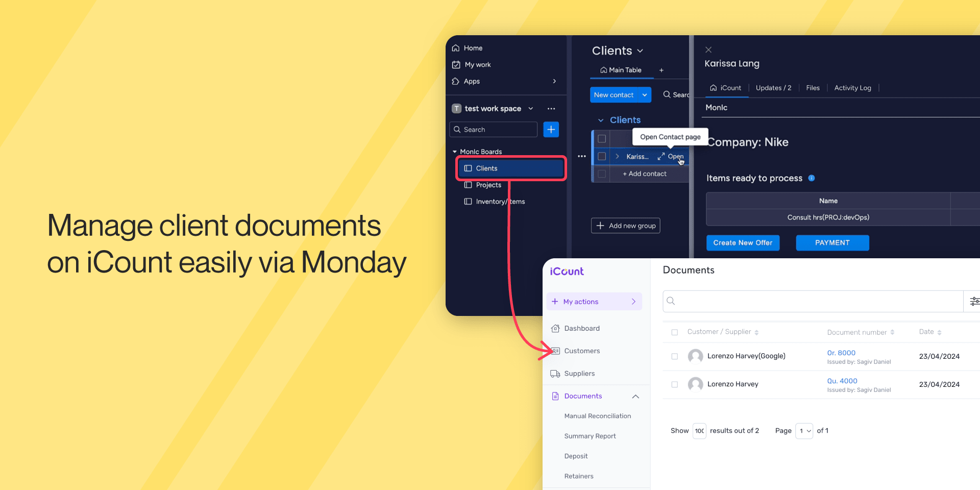Open Summary Report
This screenshot has height=490, width=980.
[590, 436]
